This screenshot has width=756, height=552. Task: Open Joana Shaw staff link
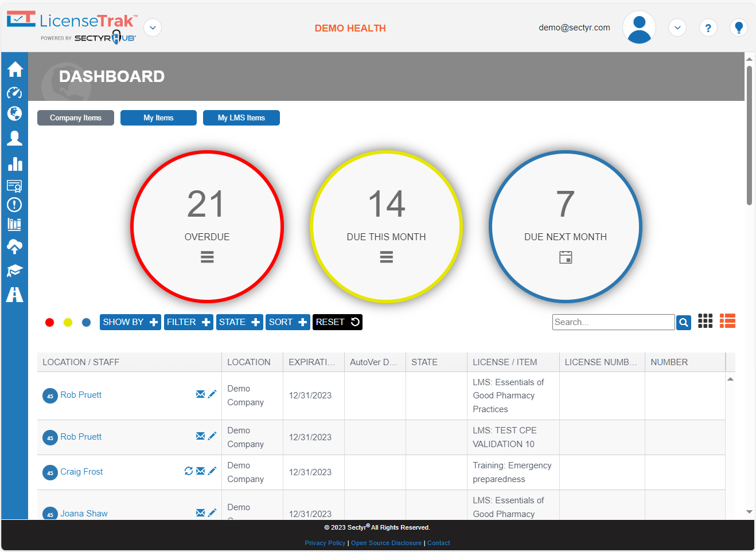tap(84, 514)
